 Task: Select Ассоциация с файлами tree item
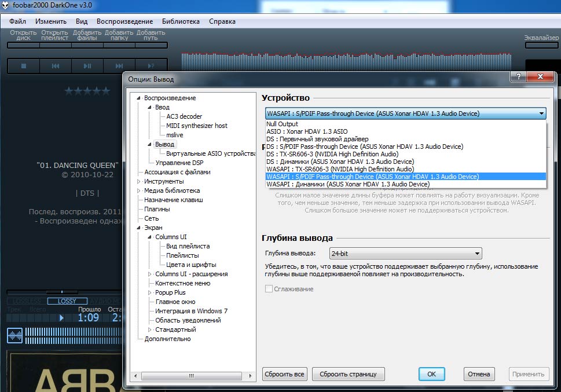tap(177, 172)
